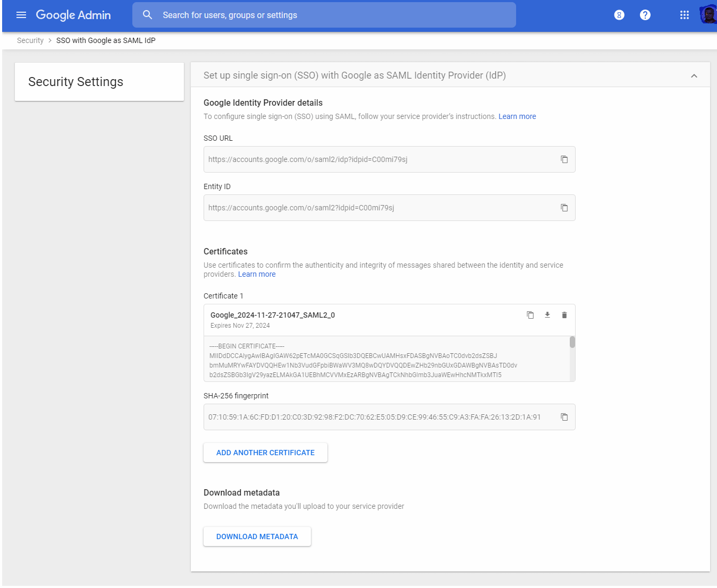Click the SHA-256 fingerprint field

coord(389,417)
